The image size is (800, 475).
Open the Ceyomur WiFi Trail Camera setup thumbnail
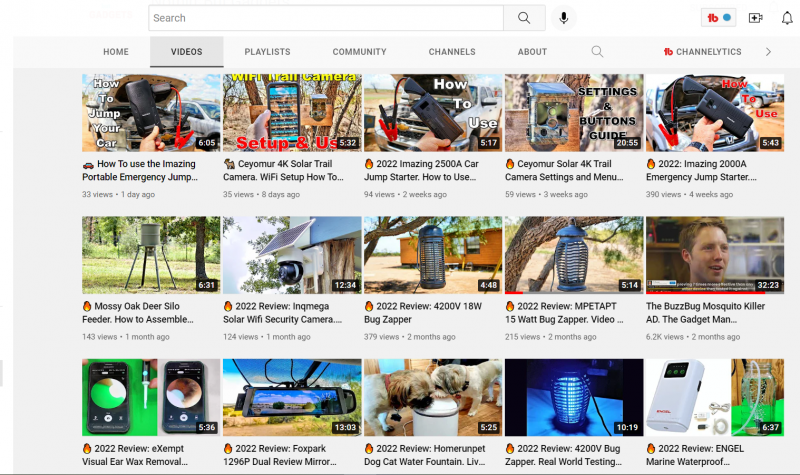pos(292,111)
